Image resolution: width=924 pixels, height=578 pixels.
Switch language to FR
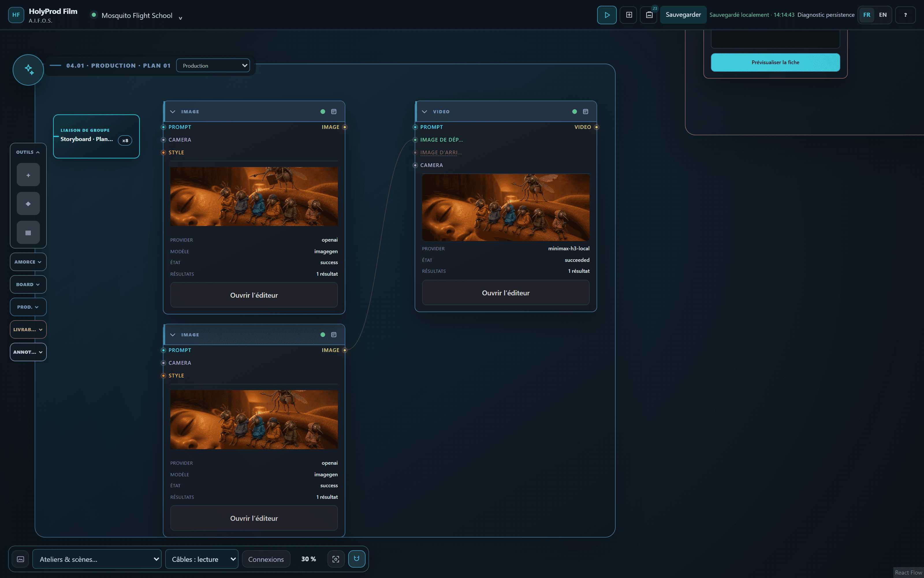click(867, 15)
